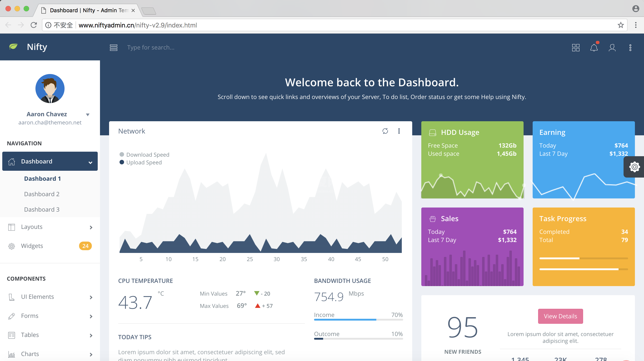
Task: Click the Tables sidebar icon
Action: pos(12,335)
